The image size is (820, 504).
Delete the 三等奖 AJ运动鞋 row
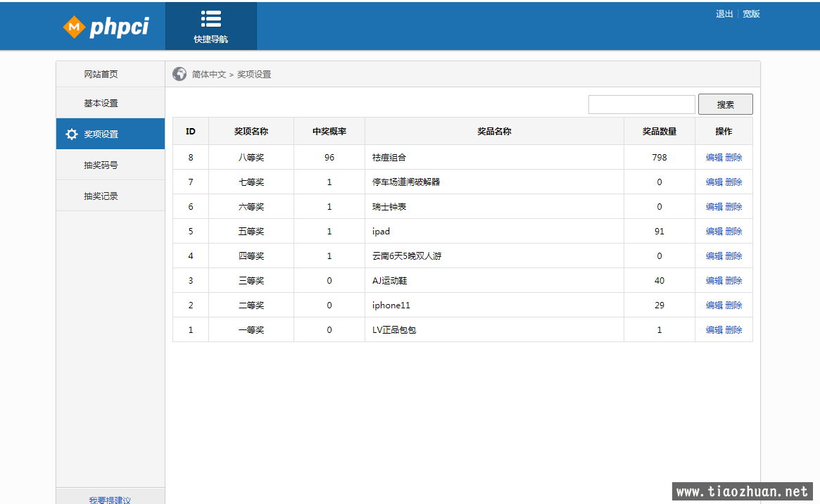[x=733, y=281]
